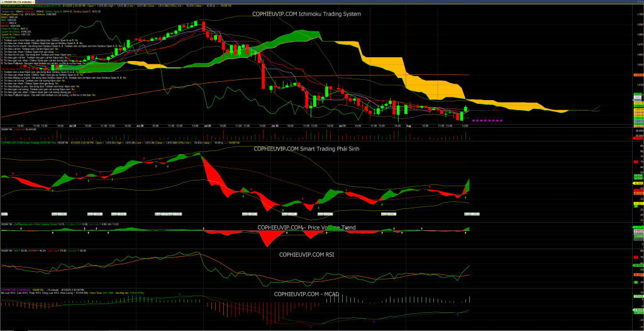
Task: Click the 'VN30F1M - RSI' pane header values
Action: (43, 250)
